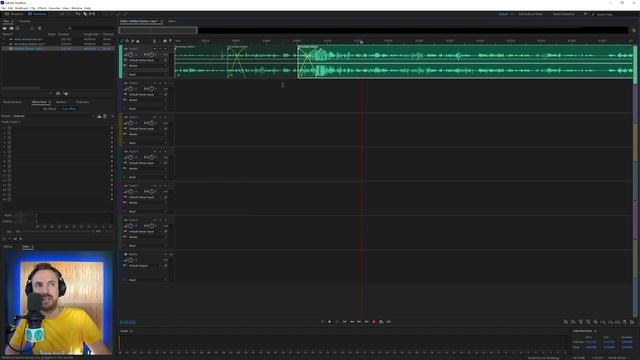Select the Radio Production workspace

tap(564, 14)
